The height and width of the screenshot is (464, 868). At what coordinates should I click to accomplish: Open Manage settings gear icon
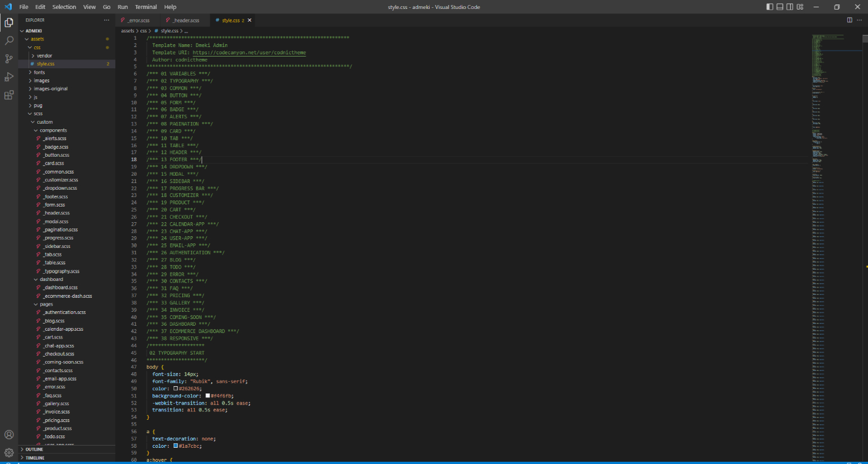(9, 453)
